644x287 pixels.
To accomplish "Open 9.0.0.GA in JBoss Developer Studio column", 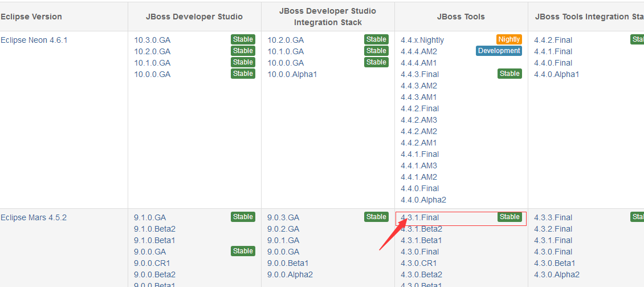I will pos(150,252).
